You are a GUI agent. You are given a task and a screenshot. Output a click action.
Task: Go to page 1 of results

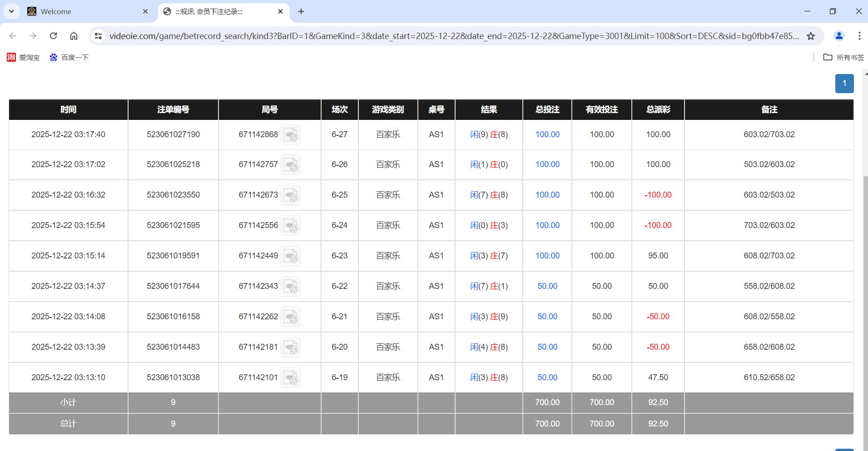(x=844, y=84)
